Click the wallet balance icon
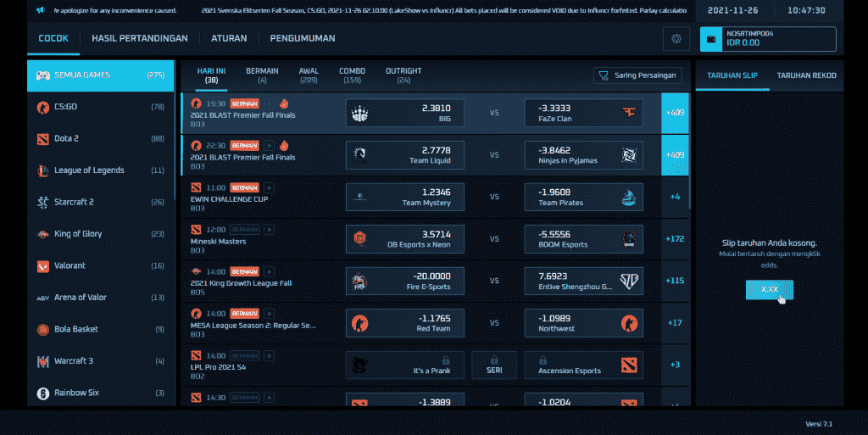This screenshot has width=868, height=435. pos(711,39)
